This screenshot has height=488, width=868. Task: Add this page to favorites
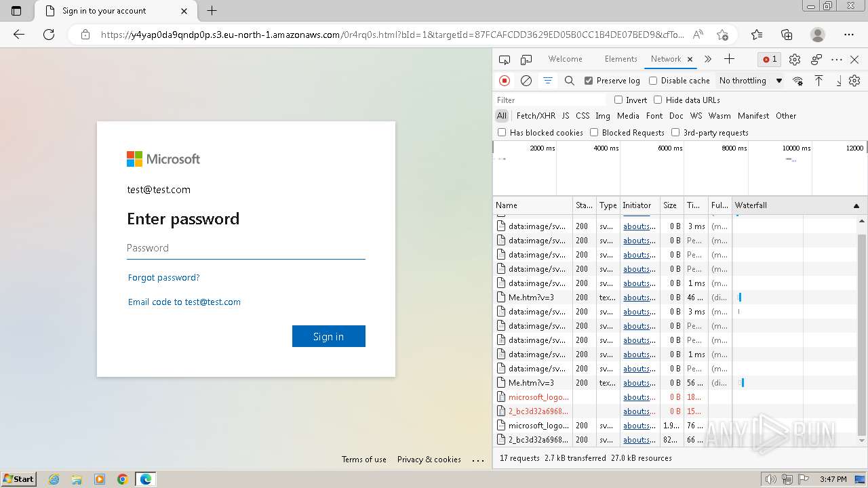click(722, 35)
